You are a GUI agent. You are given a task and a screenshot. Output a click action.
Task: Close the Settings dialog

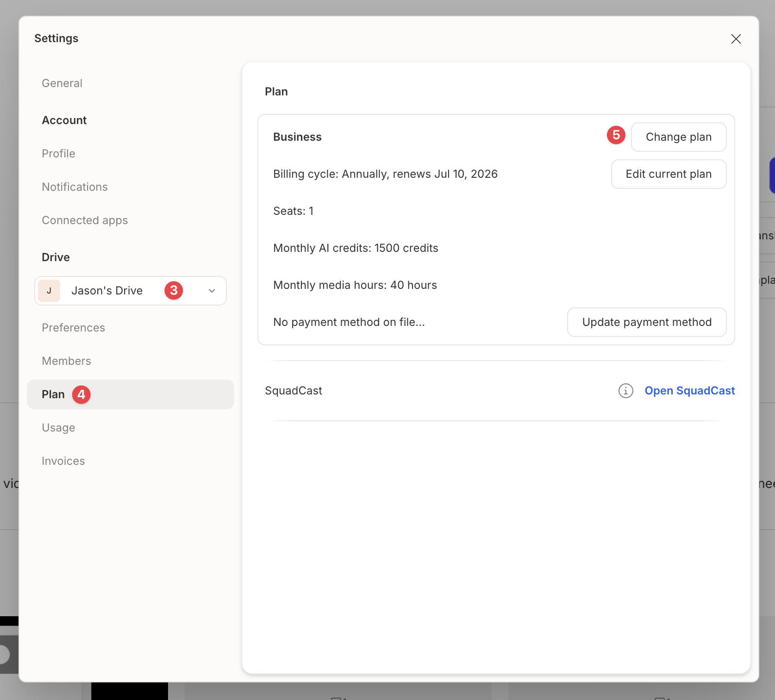(x=736, y=39)
